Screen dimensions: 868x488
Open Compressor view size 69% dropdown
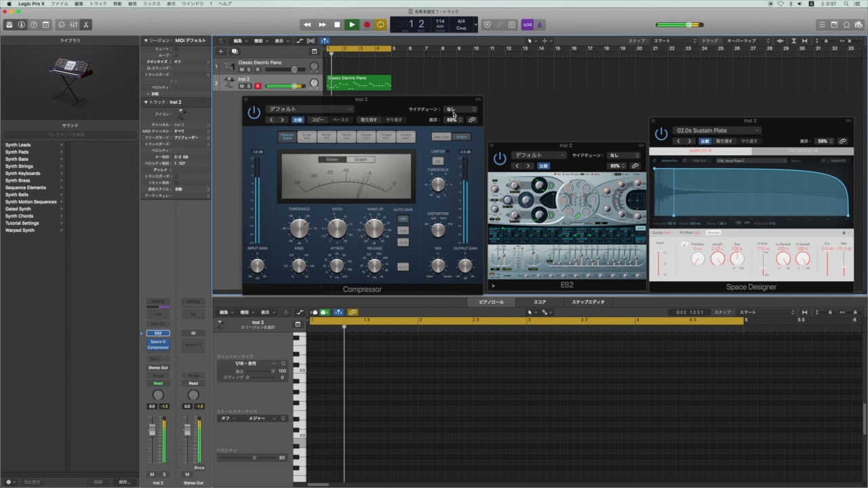click(x=453, y=120)
